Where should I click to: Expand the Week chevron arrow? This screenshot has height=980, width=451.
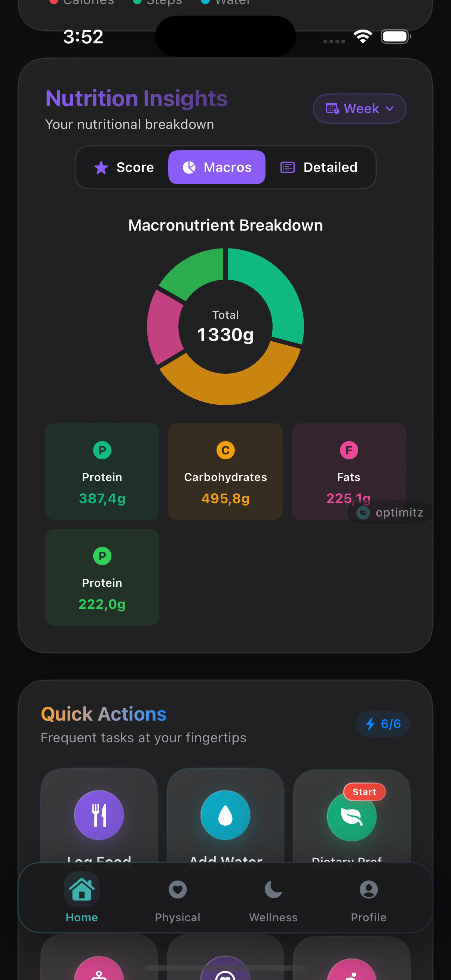coord(390,109)
